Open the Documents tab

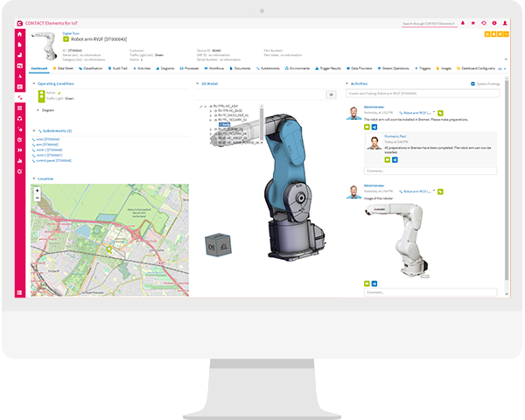point(240,68)
